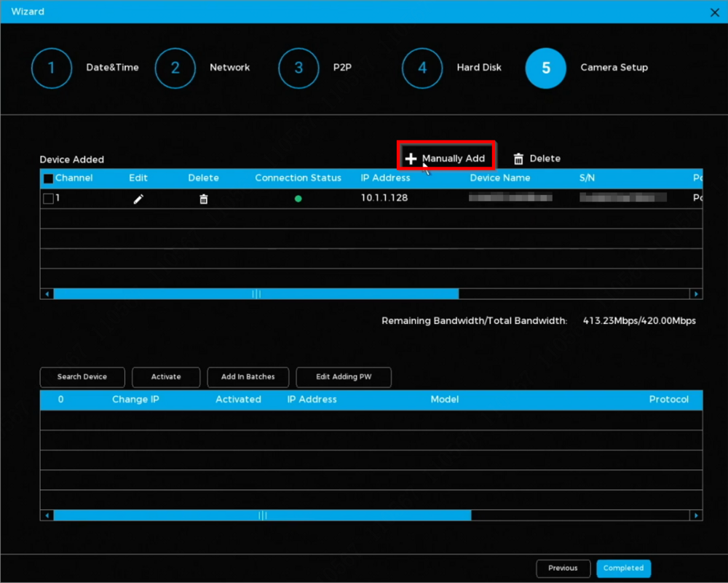Tick the checkbox for channel 1
Viewport: 728px width, 583px height.
[x=48, y=199]
